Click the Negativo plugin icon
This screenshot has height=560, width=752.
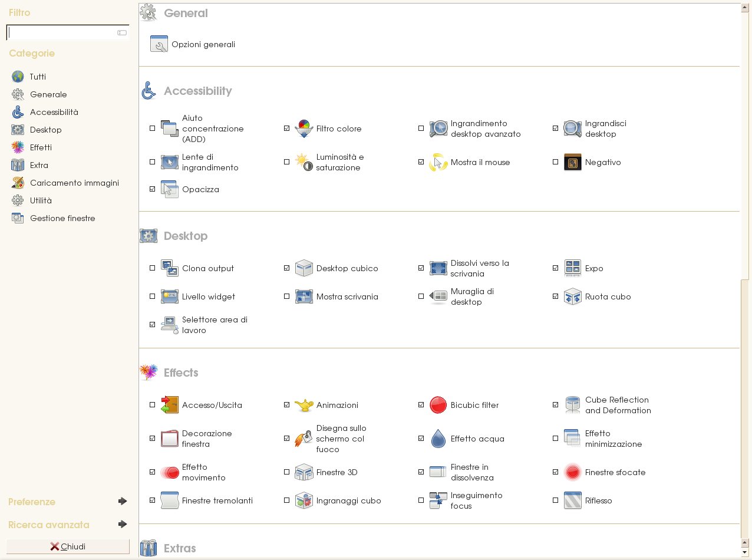point(573,162)
